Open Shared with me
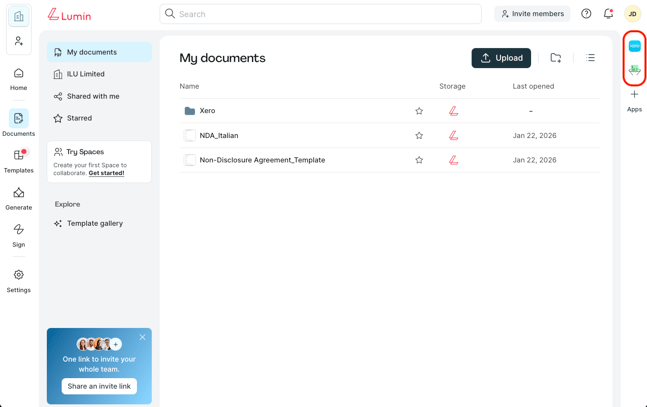 (x=99, y=96)
